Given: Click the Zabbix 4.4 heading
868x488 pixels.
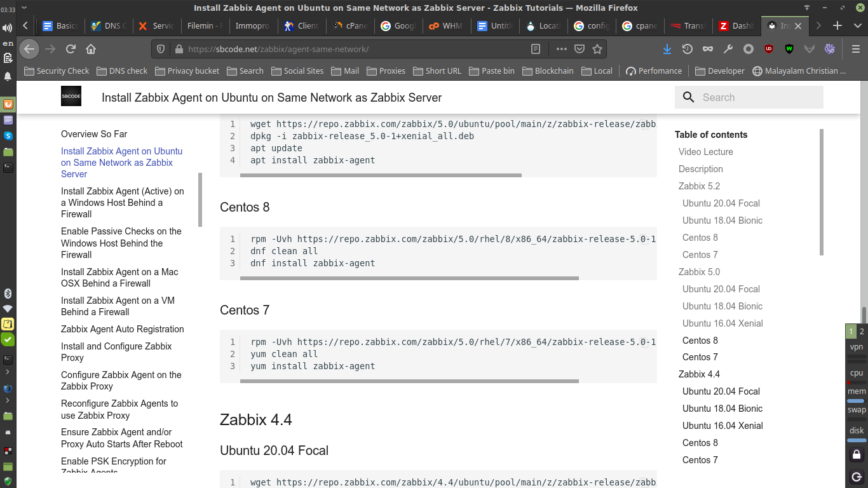Looking at the screenshot, I should [x=256, y=420].
